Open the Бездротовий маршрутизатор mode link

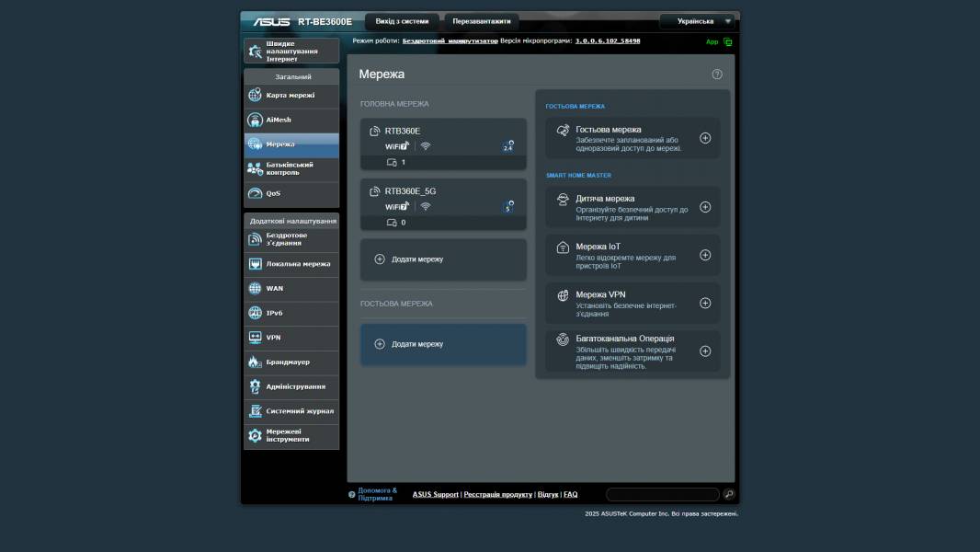pos(450,40)
